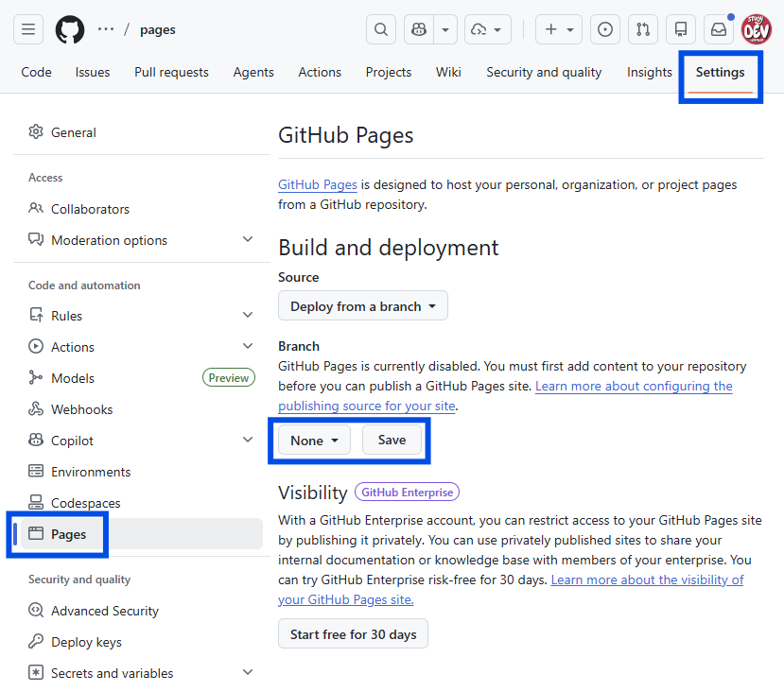The width and height of the screenshot is (784, 692).
Task: Open the GitHub Pages documentation link
Action: coord(318,184)
